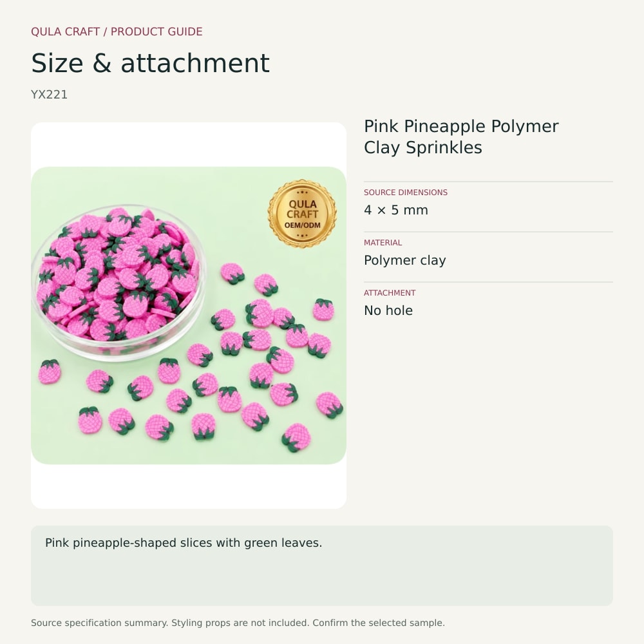Click the MATERIAL label
The height and width of the screenshot is (644, 644).
pos(383,243)
